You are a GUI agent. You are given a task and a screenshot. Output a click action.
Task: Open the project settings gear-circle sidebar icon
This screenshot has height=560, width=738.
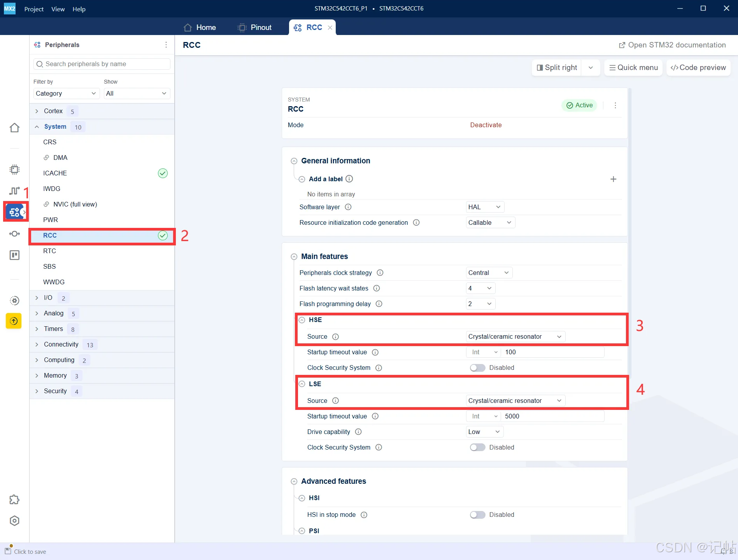14,301
